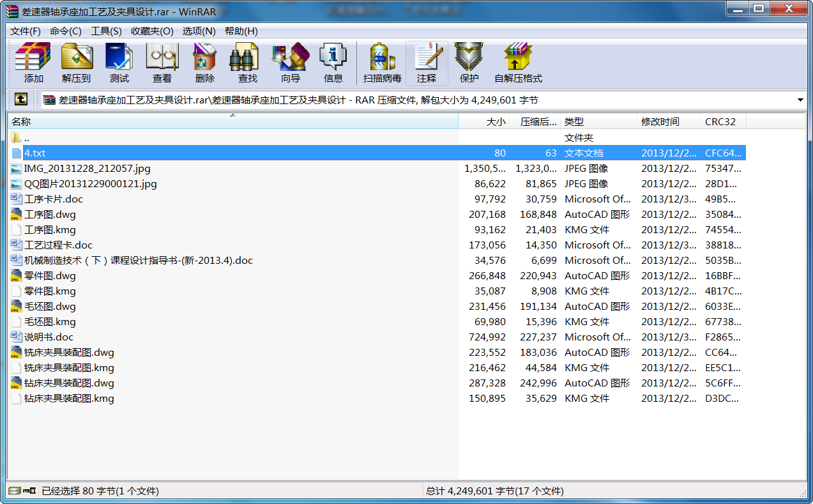The height and width of the screenshot is (504, 813).
Task: Sort by Modified (修改时间) column header
Action: pyautogui.click(x=669, y=121)
